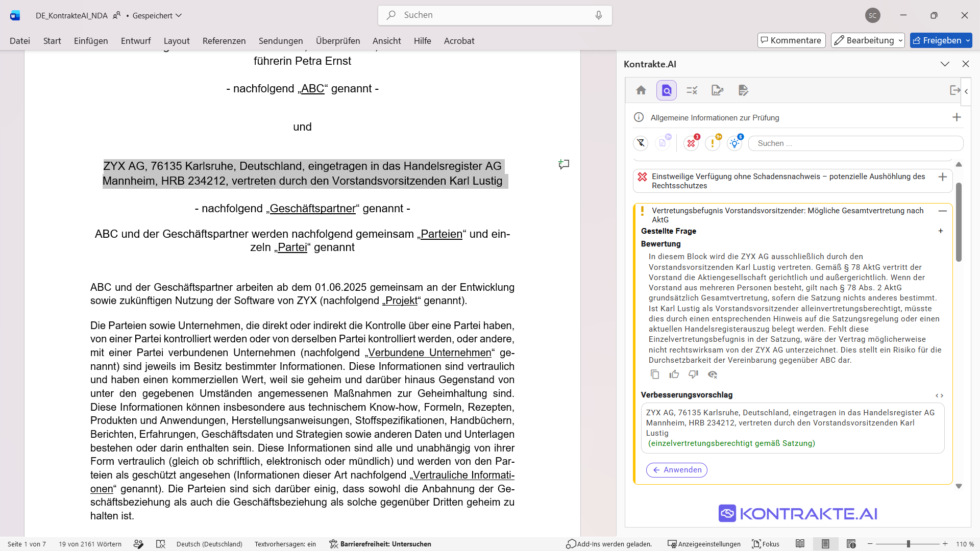The width and height of the screenshot is (980, 551).
Task: Open the Kommentare pane
Action: point(791,40)
